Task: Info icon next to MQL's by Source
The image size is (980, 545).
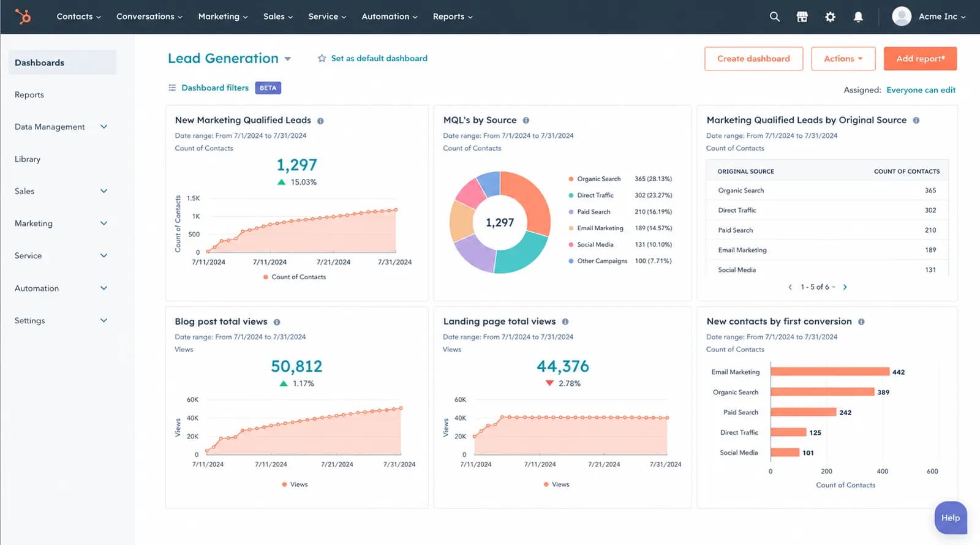Action: tap(526, 121)
